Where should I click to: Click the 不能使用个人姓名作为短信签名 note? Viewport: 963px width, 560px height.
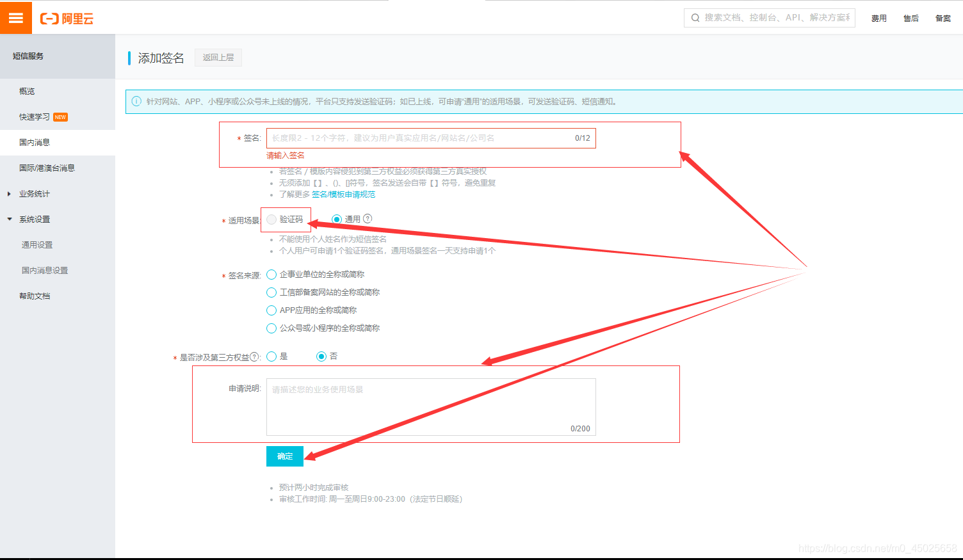click(x=333, y=239)
